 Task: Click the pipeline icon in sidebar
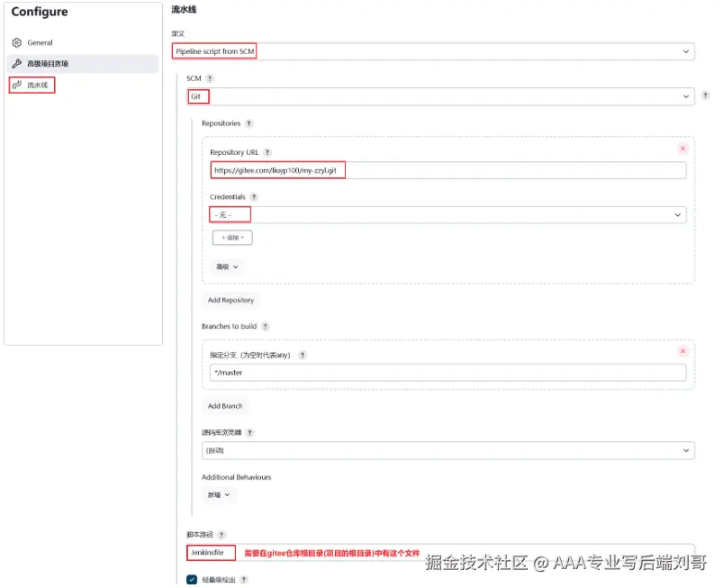[x=17, y=85]
